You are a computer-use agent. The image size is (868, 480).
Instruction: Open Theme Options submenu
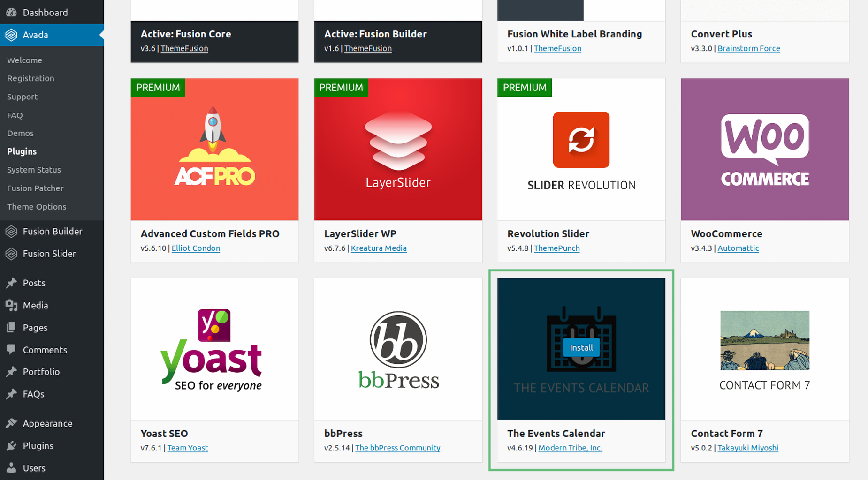point(37,207)
